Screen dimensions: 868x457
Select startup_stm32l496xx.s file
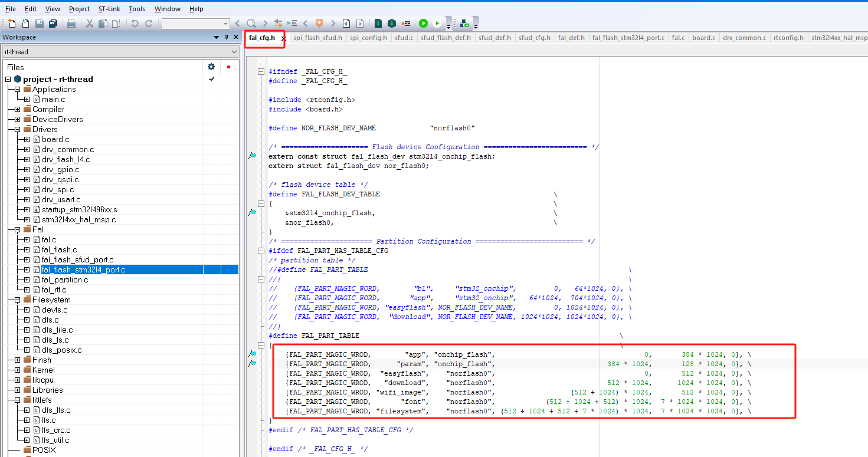click(79, 209)
